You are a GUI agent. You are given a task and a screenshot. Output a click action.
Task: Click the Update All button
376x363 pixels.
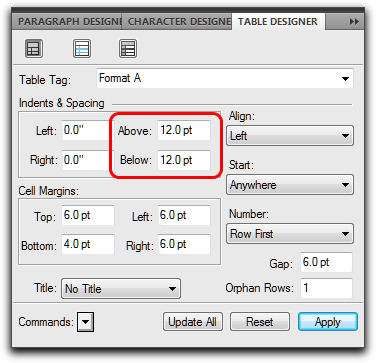coord(193,322)
